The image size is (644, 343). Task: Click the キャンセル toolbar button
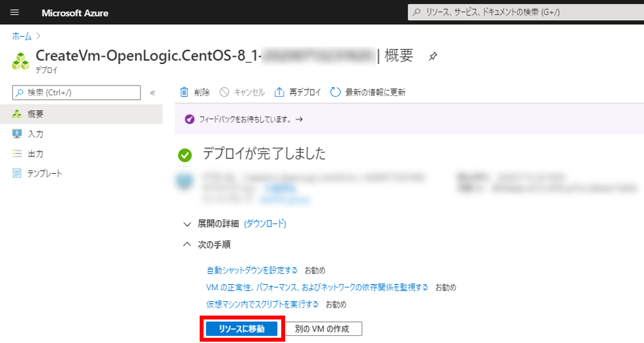(x=243, y=92)
